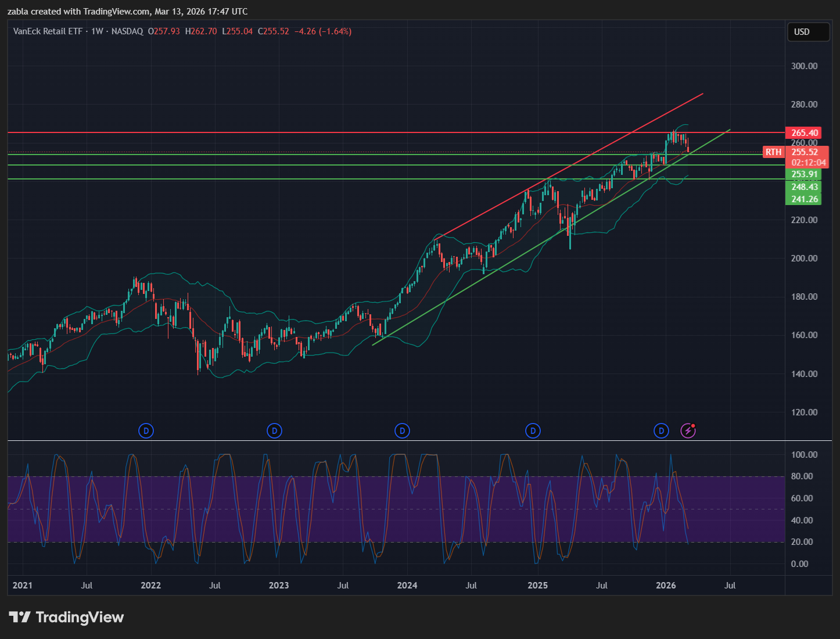Select the dividend marker just before 2024
Image resolution: width=840 pixels, height=639 pixels.
402,430
